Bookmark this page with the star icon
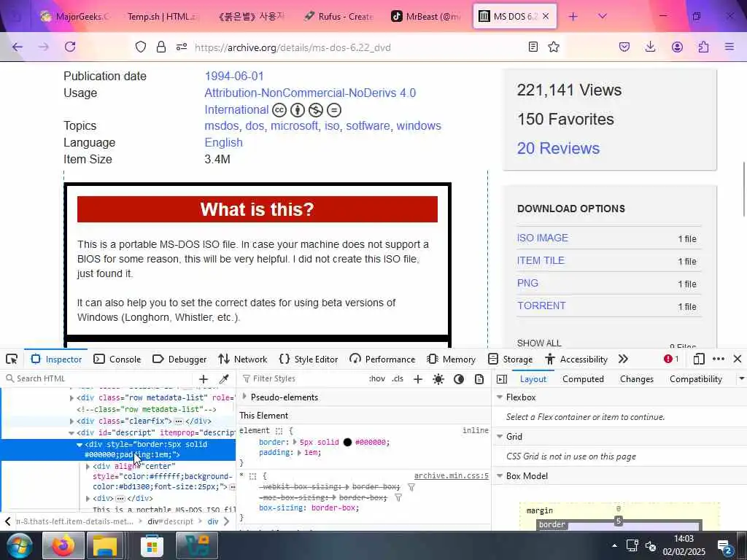Screen dimensions: 747x560 tap(554, 47)
